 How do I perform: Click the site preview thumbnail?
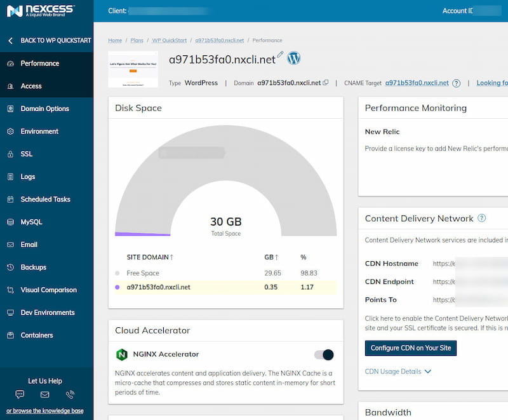[x=133, y=69]
